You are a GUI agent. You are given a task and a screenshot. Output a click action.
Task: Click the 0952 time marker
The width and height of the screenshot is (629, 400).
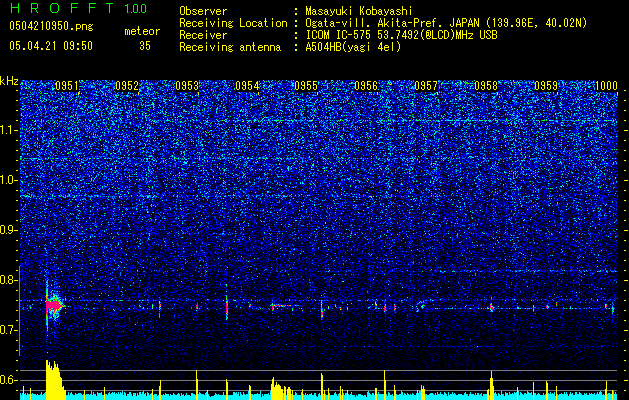127,86
